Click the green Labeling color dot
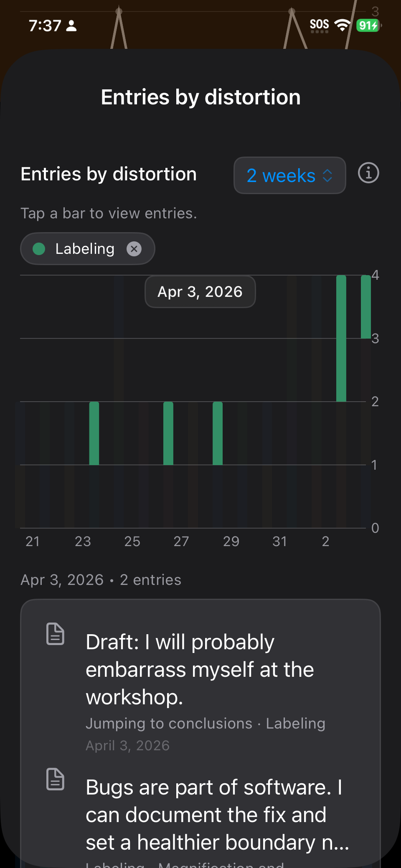Viewport: 401px width, 868px height. (x=39, y=249)
